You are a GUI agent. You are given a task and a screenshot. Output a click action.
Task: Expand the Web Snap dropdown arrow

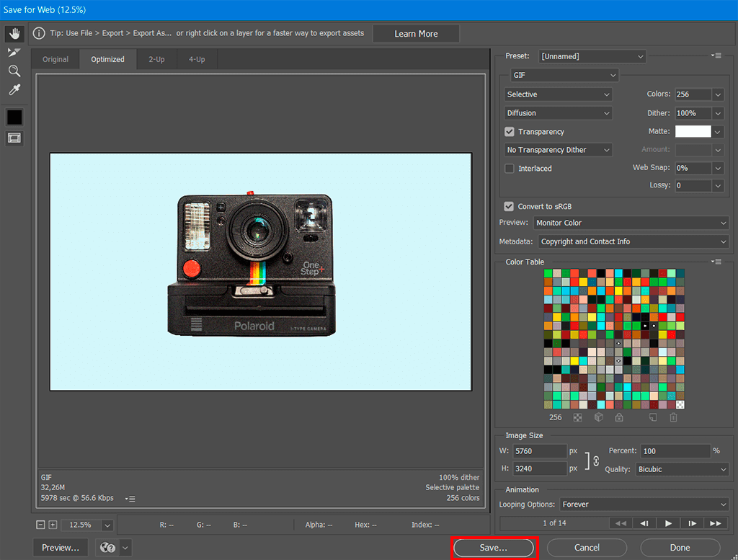click(718, 168)
